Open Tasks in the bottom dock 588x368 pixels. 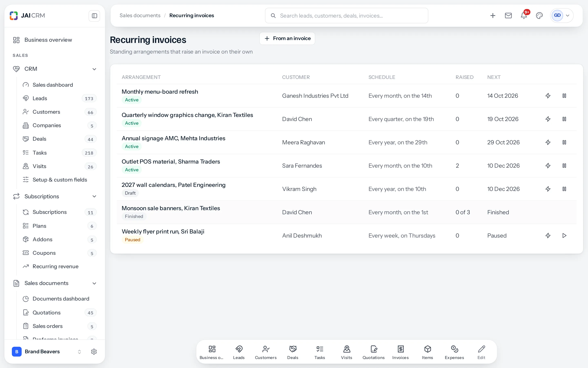pos(320,352)
